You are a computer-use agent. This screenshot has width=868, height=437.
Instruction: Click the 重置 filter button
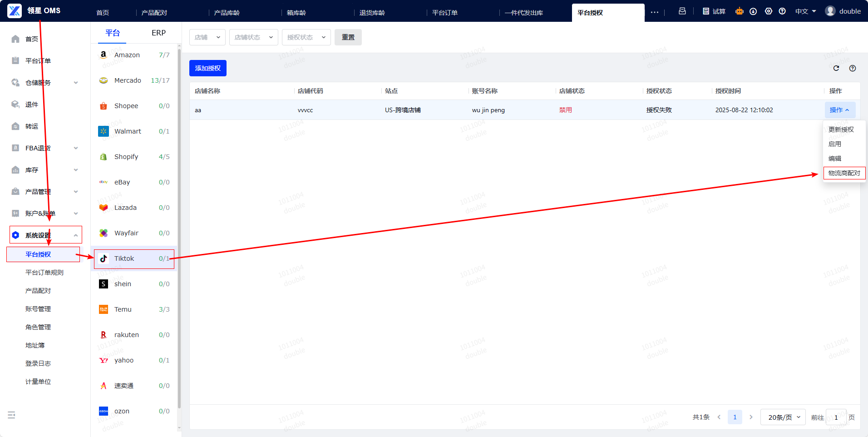pyautogui.click(x=348, y=37)
